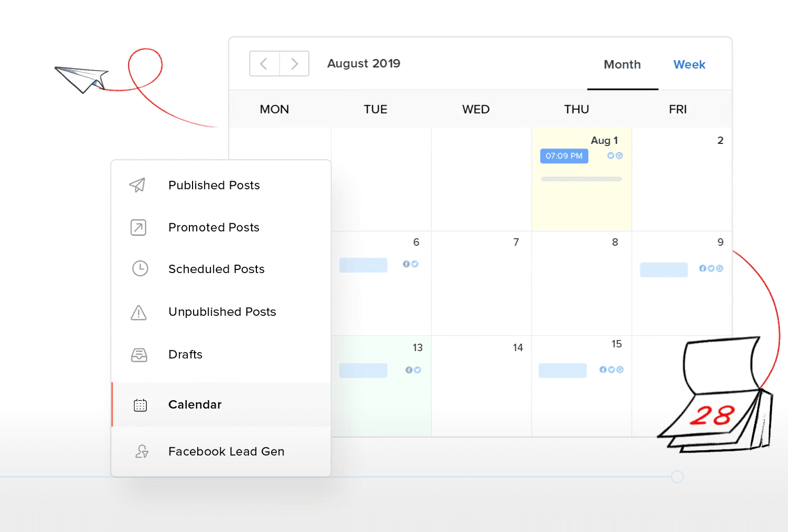Click the Promoted Posts arrow icon
788x532 pixels.
pos(138,228)
